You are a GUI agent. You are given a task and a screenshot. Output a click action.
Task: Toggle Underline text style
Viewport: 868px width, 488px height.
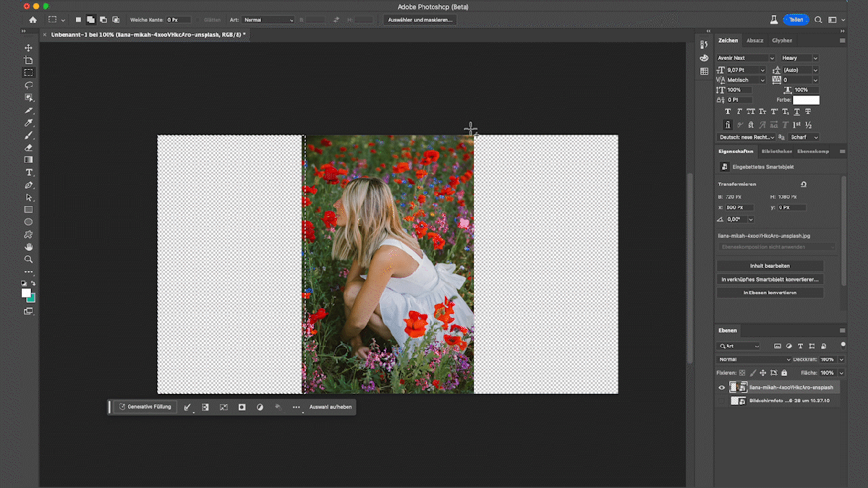point(797,112)
